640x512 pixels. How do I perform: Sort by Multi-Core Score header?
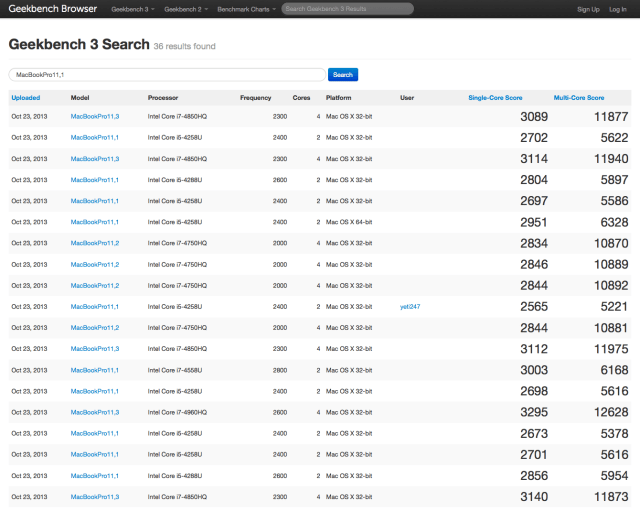coord(579,98)
